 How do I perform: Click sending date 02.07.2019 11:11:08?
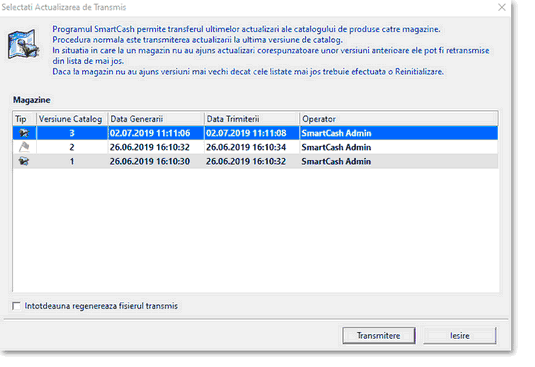click(x=246, y=133)
